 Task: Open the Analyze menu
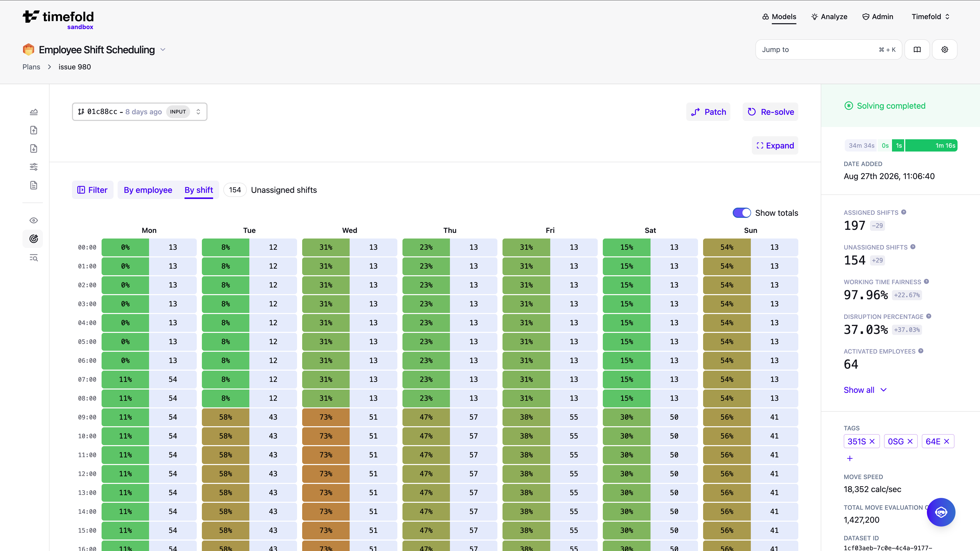[x=829, y=17]
